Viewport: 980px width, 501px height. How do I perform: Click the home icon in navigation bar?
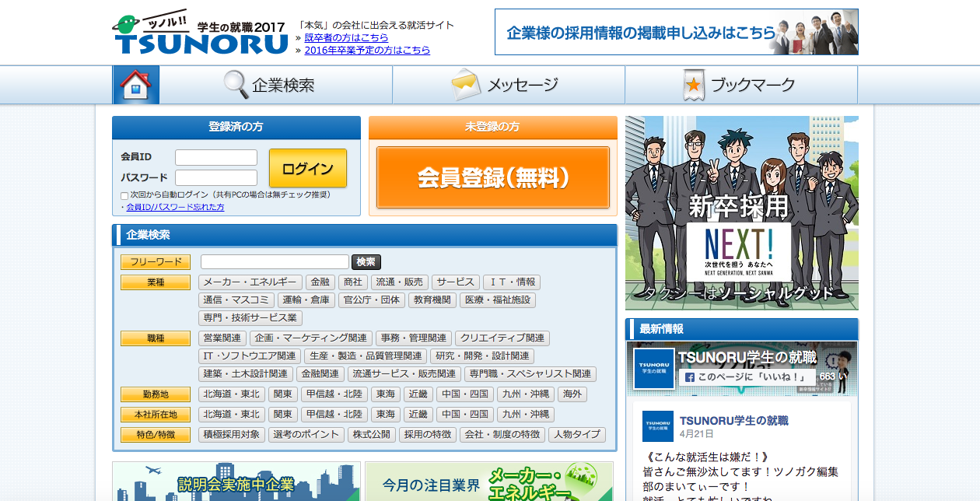click(x=136, y=85)
